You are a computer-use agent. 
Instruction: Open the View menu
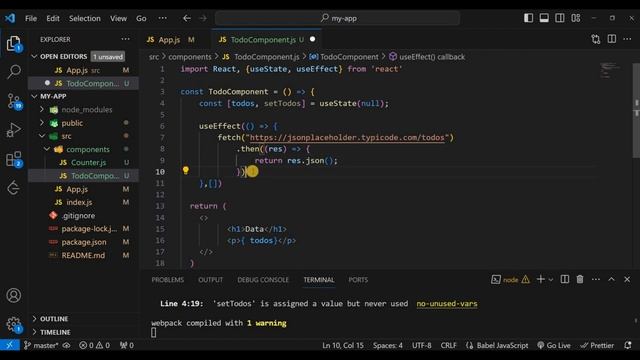pos(118,18)
